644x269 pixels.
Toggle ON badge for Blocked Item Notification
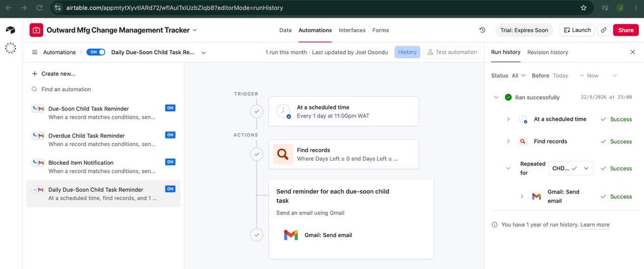click(x=170, y=162)
